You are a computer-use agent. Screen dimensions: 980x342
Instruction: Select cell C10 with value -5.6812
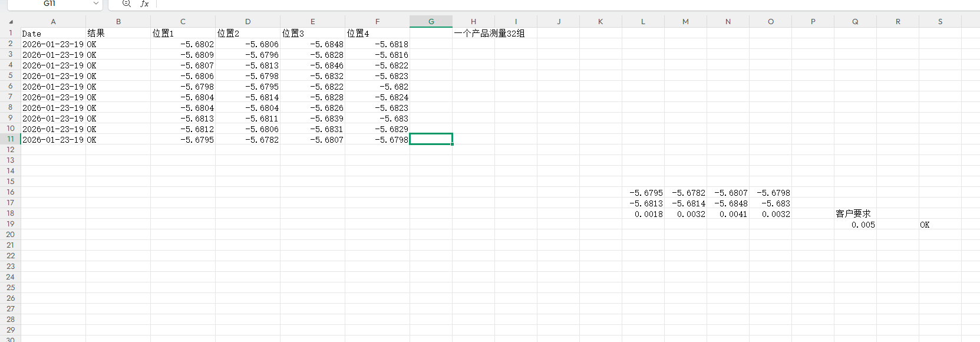[183, 129]
